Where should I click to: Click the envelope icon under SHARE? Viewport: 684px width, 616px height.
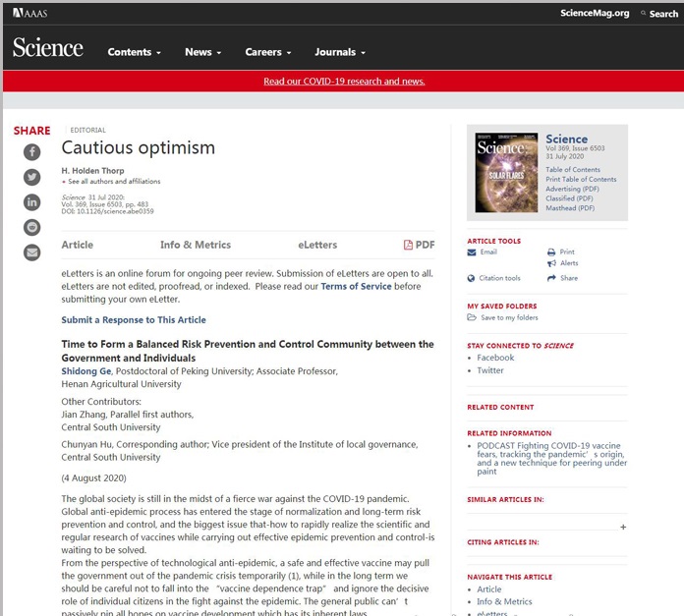coord(32,252)
